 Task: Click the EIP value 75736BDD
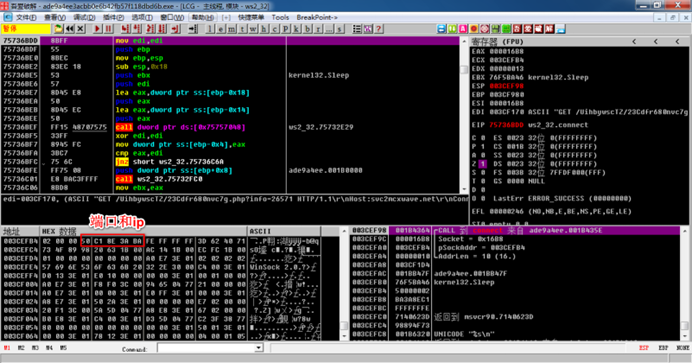coord(506,125)
